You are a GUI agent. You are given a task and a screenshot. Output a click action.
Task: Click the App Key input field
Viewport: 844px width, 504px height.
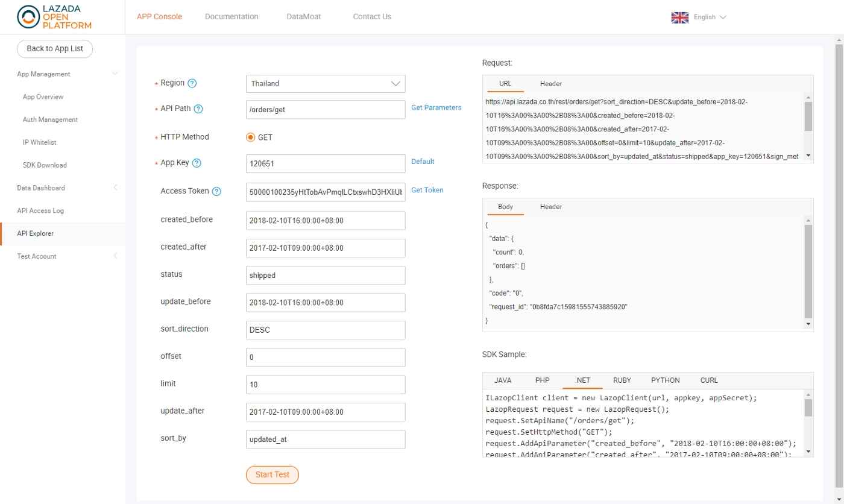pyautogui.click(x=326, y=164)
